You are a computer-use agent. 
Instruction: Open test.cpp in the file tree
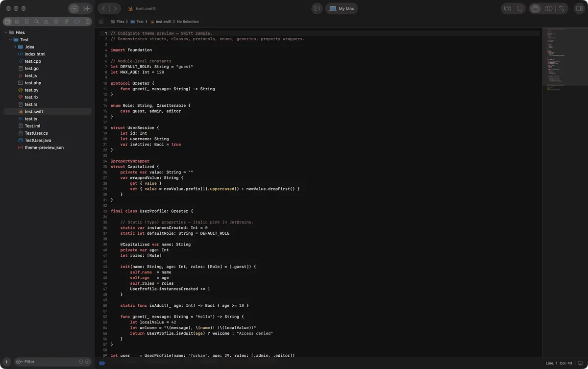click(48, 61)
